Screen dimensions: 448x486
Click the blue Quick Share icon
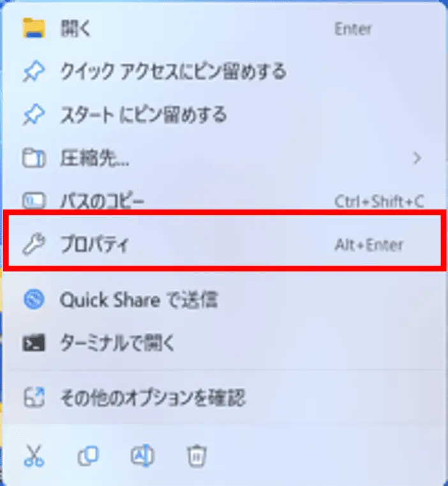coord(34,300)
